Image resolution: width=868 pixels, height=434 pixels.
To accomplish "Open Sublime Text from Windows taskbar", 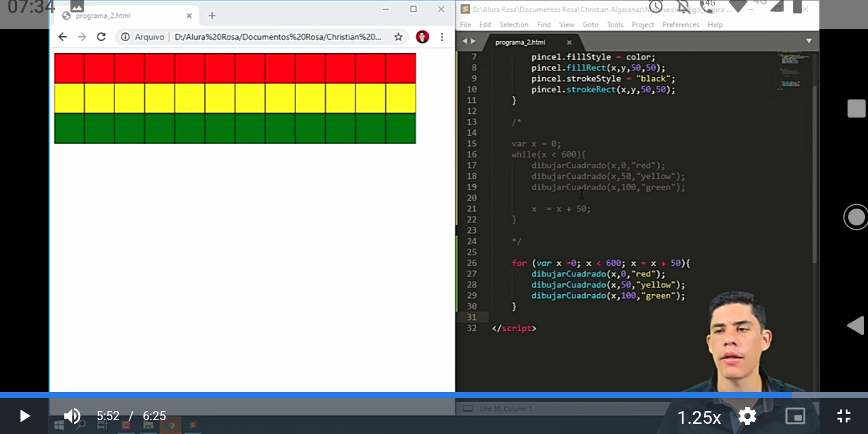I will [193, 425].
